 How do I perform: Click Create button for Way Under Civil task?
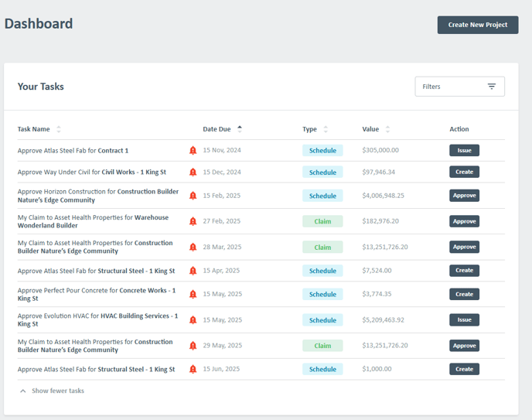(x=464, y=172)
